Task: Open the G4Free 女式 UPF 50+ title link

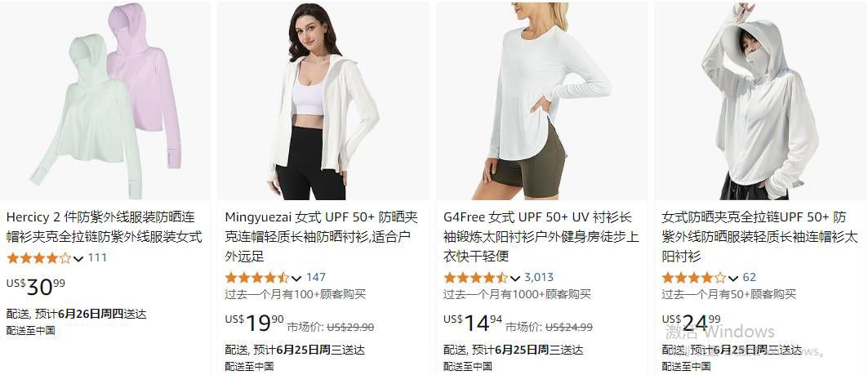Action: (x=541, y=237)
